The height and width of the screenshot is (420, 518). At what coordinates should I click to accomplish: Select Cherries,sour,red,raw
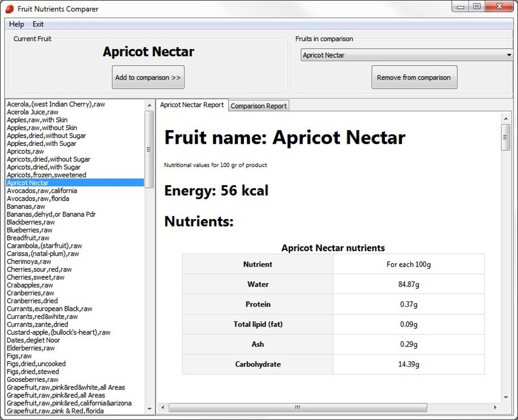click(75, 269)
